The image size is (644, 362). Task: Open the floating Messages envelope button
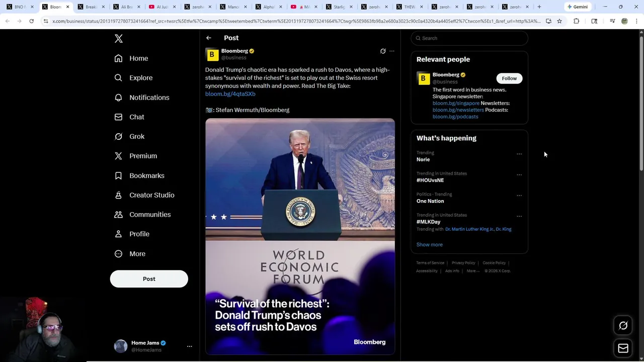[623, 348]
